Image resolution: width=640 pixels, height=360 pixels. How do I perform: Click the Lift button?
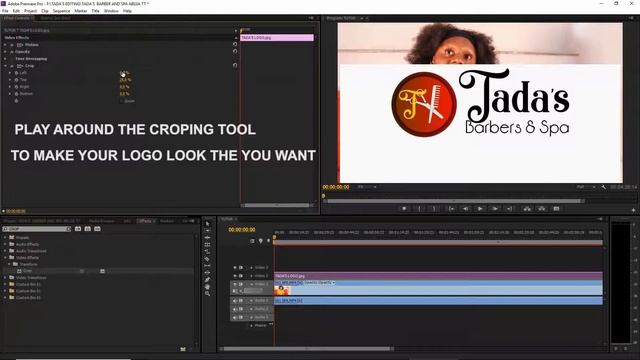527,209
